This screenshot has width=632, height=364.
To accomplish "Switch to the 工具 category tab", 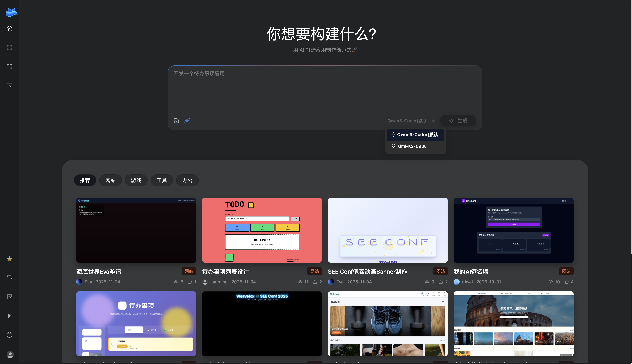I will pyautogui.click(x=162, y=180).
